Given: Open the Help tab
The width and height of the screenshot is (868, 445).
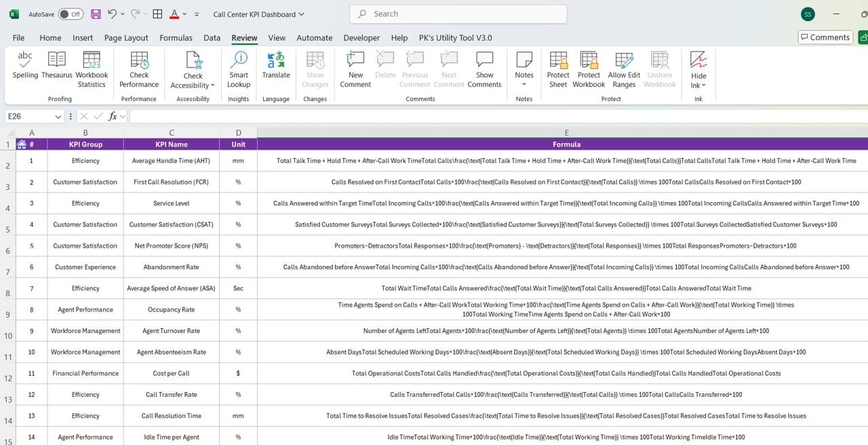Looking at the screenshot, I should coord(399,38).
